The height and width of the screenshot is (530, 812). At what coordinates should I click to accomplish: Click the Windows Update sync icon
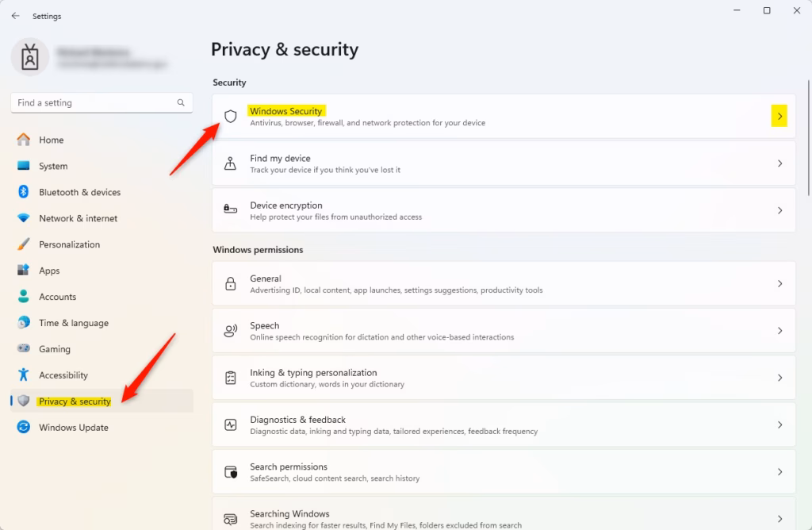[23, 427]
